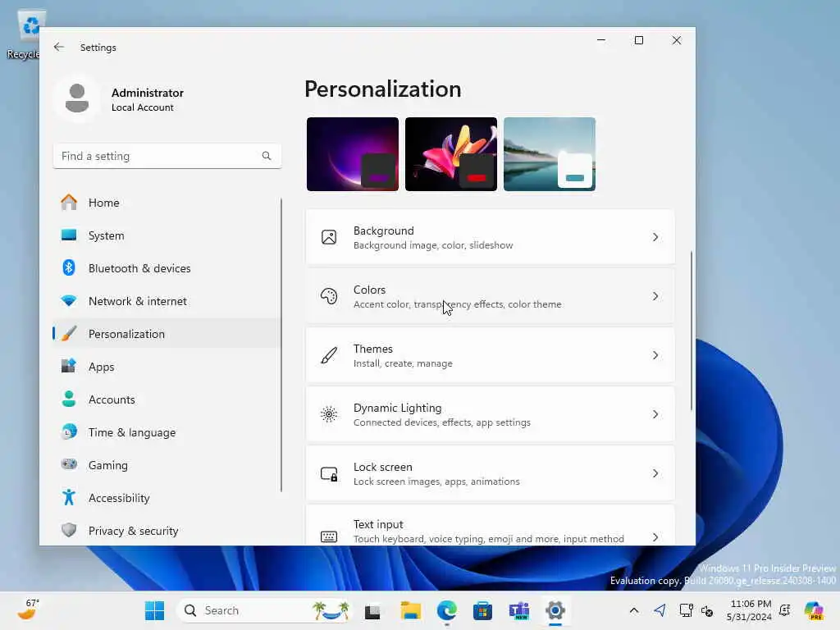Screen dimensions: 840x630
Task: Click the Network wifi icon in the sidebar
Action: pyautogui.click(x=69, y=301)
